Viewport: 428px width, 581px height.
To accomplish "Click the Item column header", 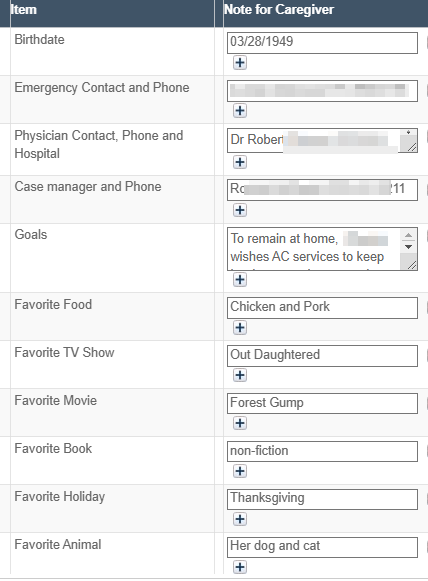I will pyautogui.click(x=24, y=10).
